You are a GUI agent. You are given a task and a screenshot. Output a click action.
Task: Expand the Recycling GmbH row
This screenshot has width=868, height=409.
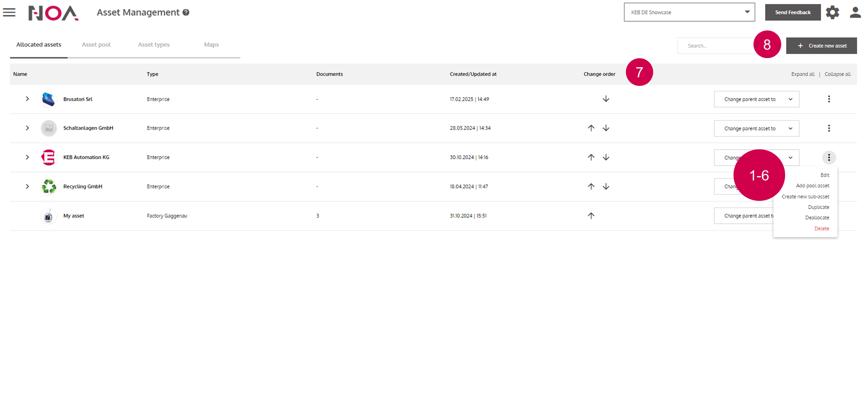27,187
